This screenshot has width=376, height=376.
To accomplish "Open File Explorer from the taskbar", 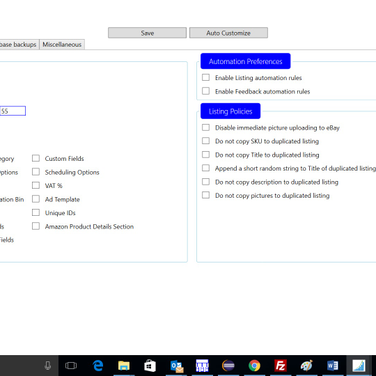I will pyautogui.click(x=124, y=366).
